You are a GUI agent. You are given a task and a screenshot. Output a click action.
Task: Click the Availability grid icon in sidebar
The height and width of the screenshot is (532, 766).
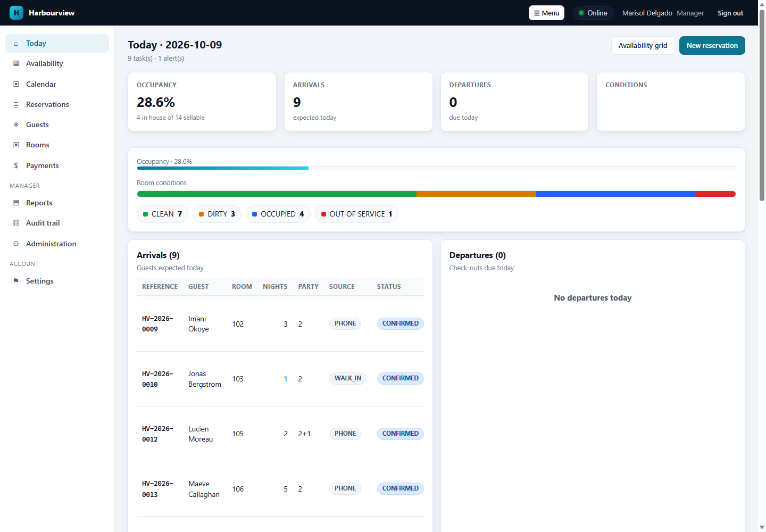click(x=16, y=63)
